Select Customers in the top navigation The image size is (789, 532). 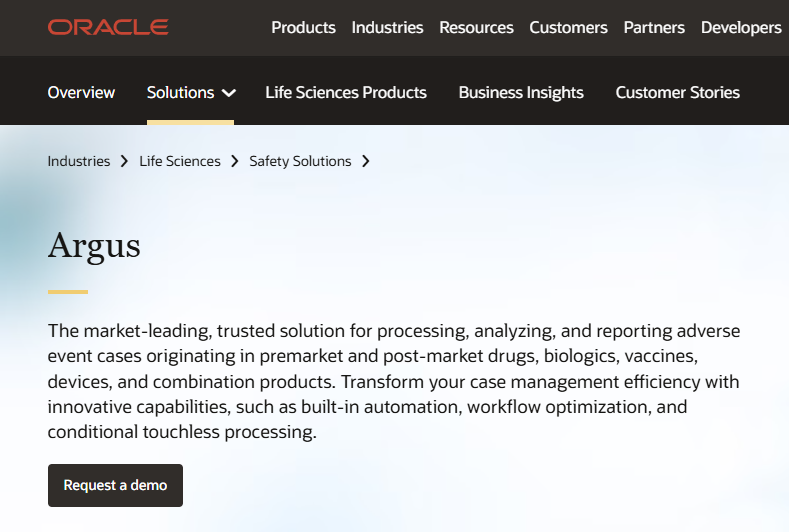point(568,27)
